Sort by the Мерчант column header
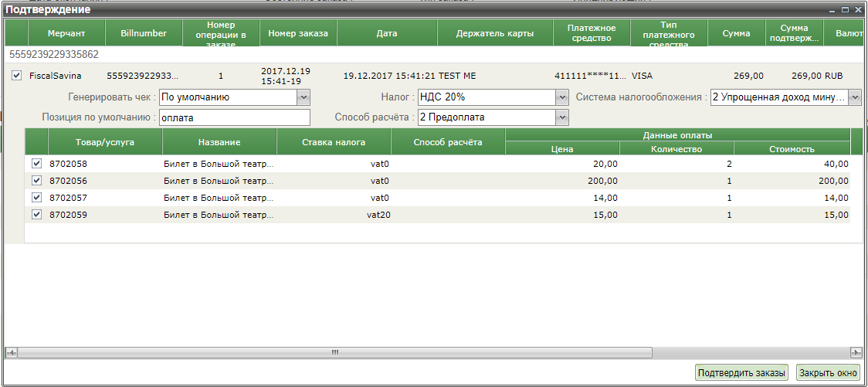The width and height of the screenshot is (868, 387). (x=66, y=34)
